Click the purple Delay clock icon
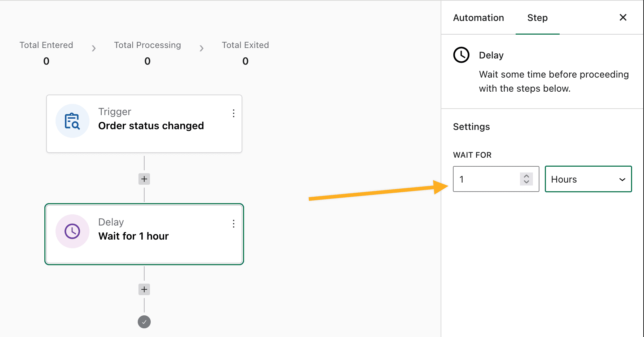Image resolution: width=644 pixels, height=337 pixels. tap(72, 231)
